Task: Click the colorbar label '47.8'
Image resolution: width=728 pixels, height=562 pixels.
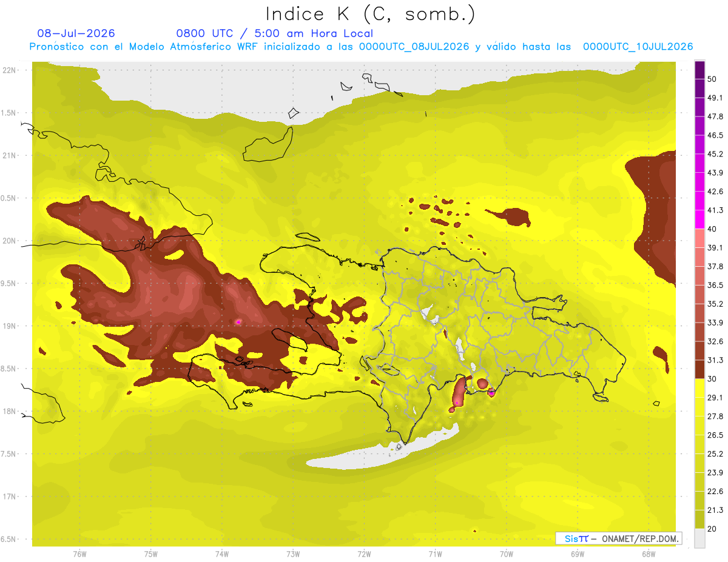Action: tap(715, 116)
